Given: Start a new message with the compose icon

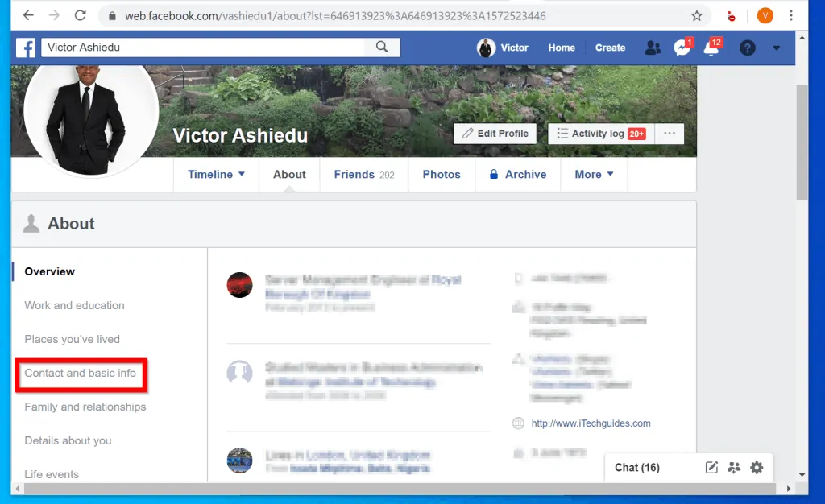Looking at the screenshot, I should (x=711, y=467).
